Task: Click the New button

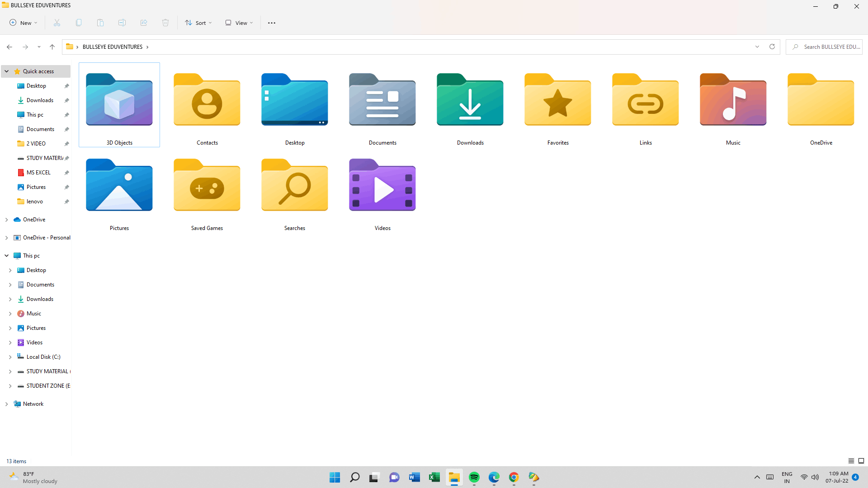Action: (x=24, y=23)
